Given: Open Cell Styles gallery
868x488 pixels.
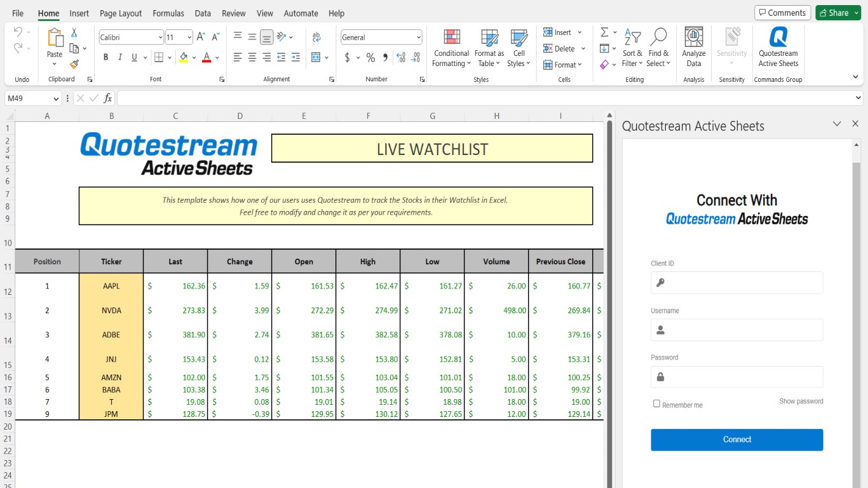Looking at the screenshot, I should [519, 47].
